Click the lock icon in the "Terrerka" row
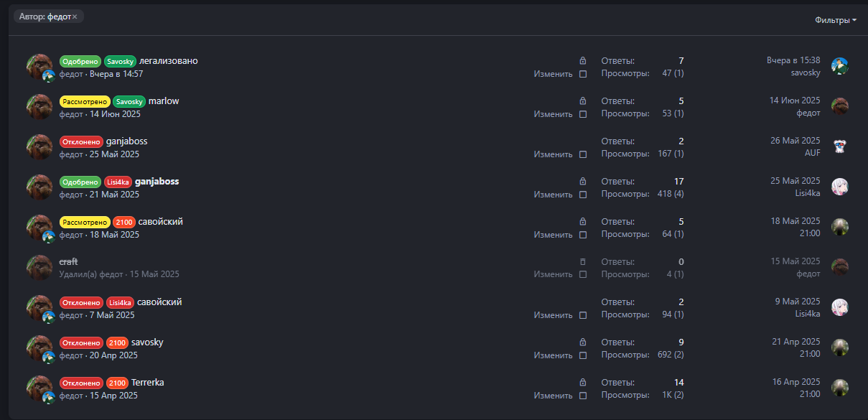Image resolution: width=868 pixels, height=420 pixels. (583, 383)
